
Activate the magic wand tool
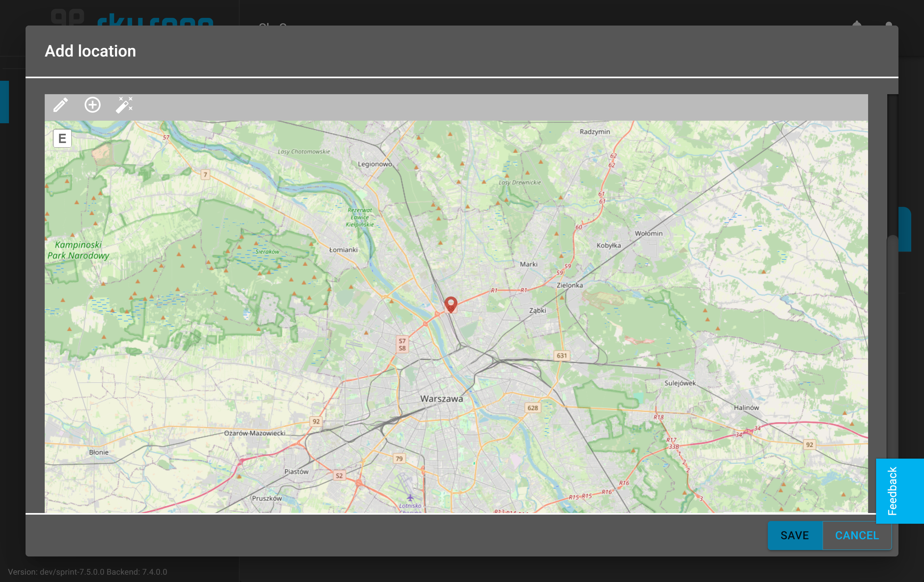pyautogui.click(x=124, y=105)
